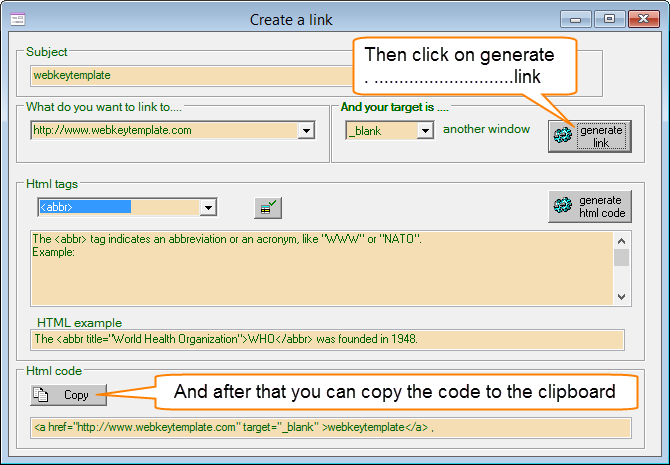Click the 'What do you want to link to....' label

pyautogui.click(x=104, y=107)
